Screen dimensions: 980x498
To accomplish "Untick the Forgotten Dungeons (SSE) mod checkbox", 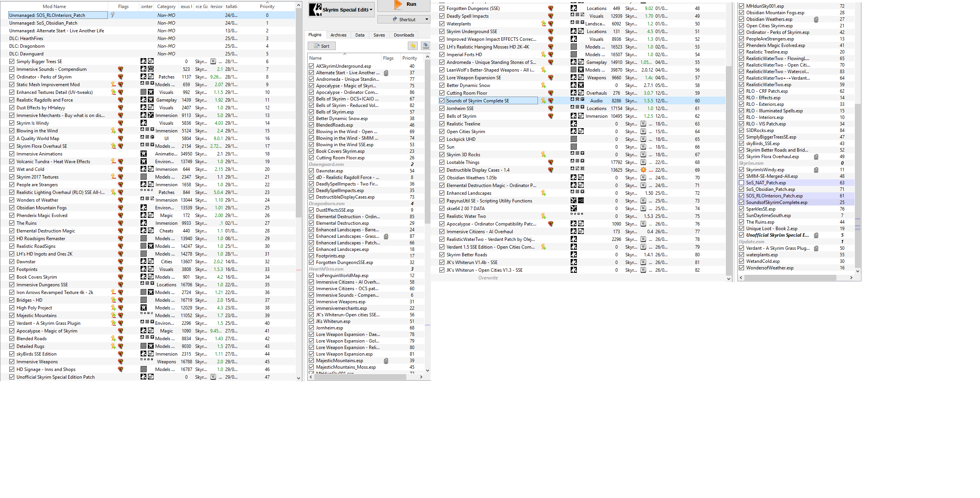I will coord(442,8).
